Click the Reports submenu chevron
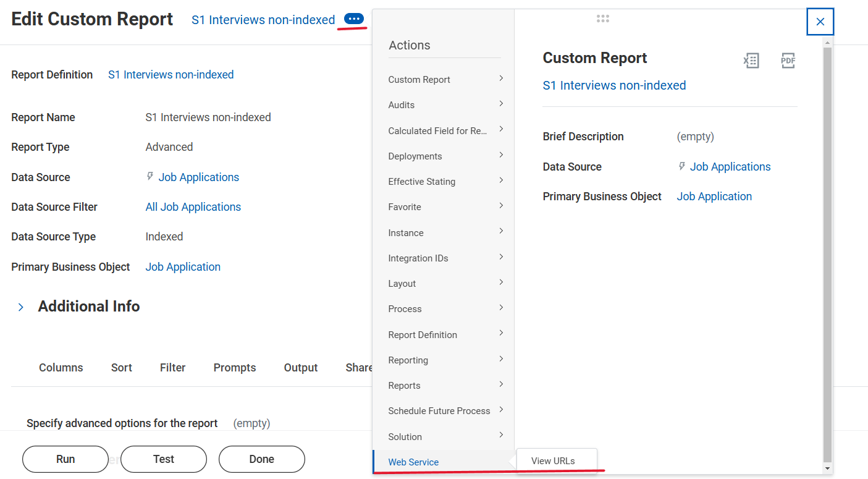 [501, 384]
